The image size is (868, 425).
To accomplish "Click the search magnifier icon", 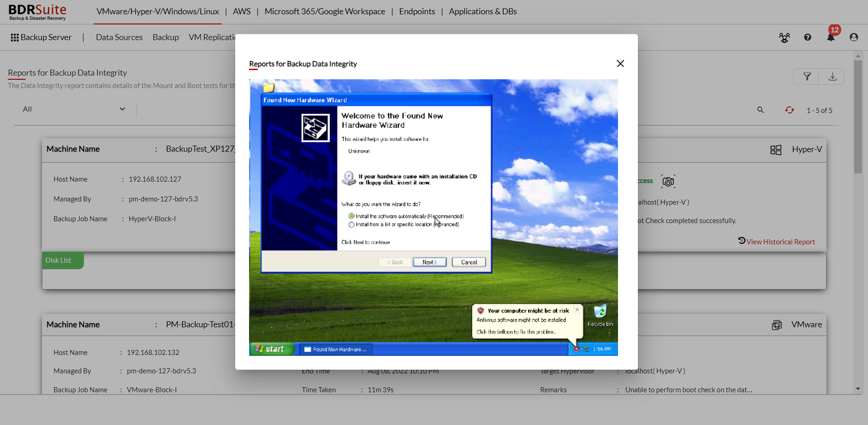I will click(x=761, y=110).
